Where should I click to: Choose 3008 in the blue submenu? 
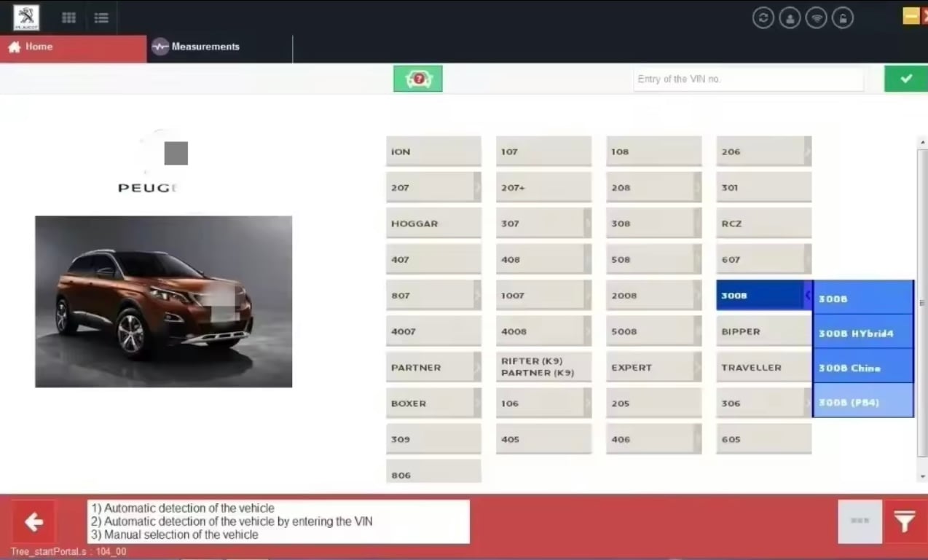pyautogui.click(x=863, y=298)
